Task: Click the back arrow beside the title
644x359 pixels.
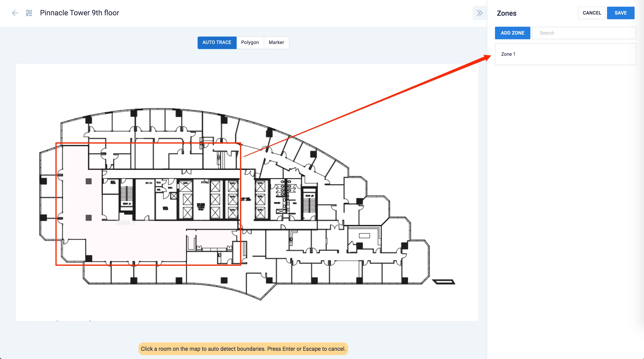Action: click(x=15, y=13)
